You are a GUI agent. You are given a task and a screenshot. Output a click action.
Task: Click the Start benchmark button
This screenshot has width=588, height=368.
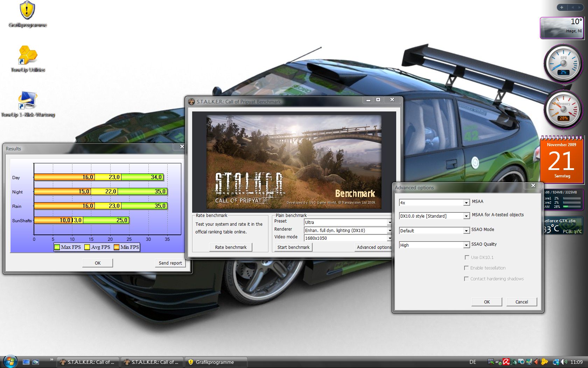(x=293, y=247)
